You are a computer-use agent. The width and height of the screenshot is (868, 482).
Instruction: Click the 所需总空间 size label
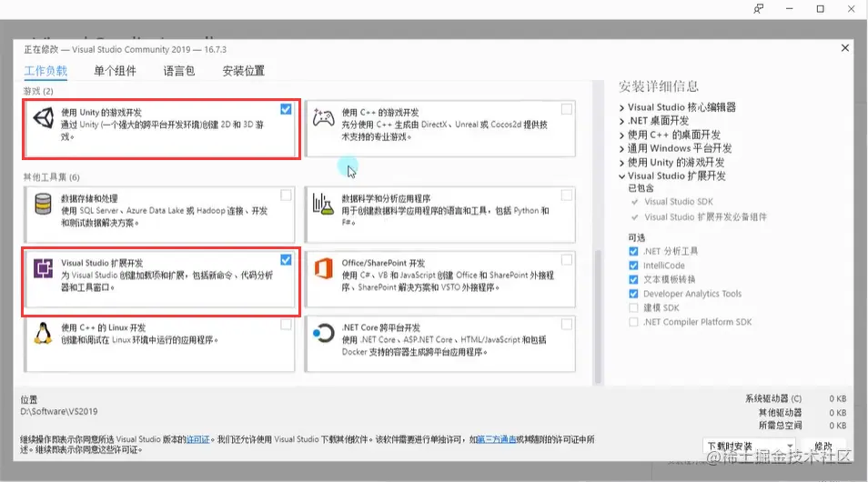(781, 426)
